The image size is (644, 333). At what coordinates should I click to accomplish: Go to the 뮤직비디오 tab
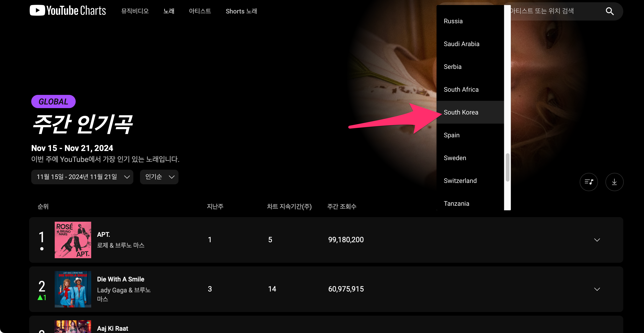tap(135, 11)
